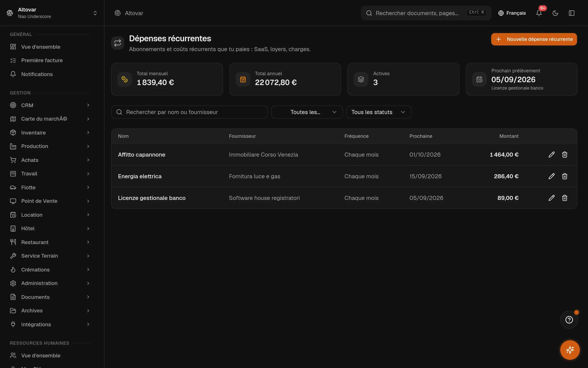Click the Total annuel 22 072,80 € value
588x368 pixels.
pyautogui.click(x=276, y=83)
